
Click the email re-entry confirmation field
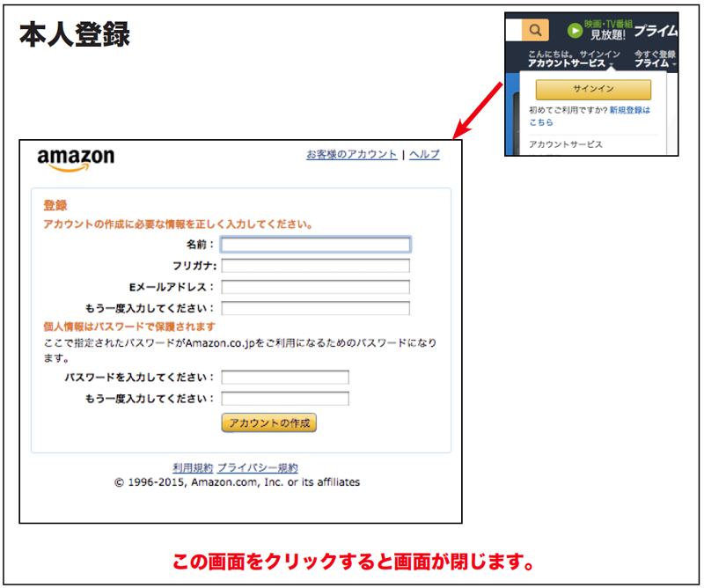click(316, 308)
